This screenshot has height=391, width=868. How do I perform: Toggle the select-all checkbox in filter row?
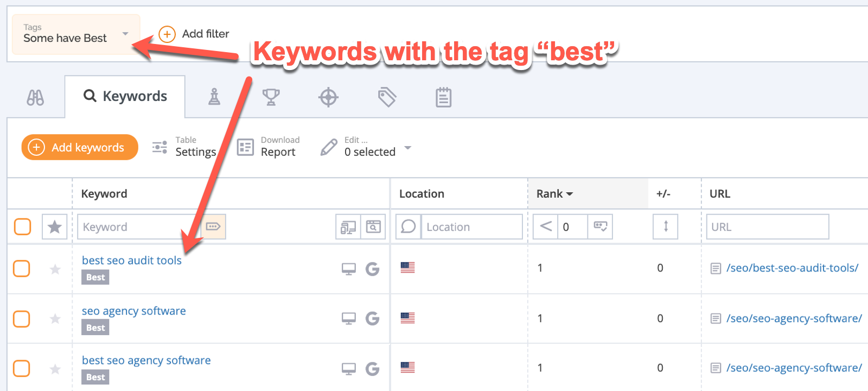coord(22,226)
